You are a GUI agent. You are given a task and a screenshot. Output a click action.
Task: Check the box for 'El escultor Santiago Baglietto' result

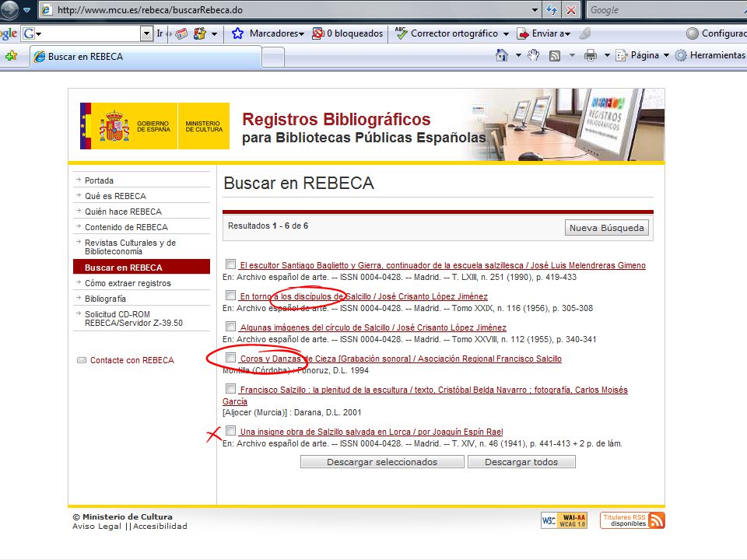(230, 264)
